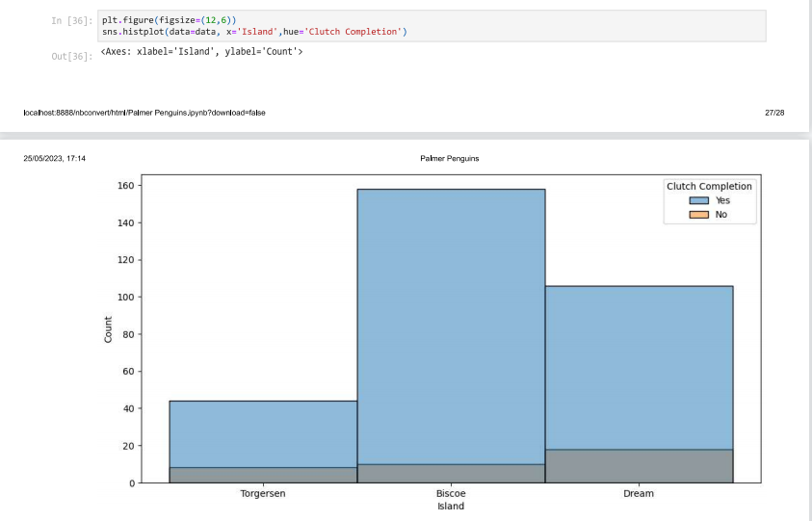Screen dimensions: 812x521
Task: Click the Torgersen x-axis tick label
Action: [263, 493]
